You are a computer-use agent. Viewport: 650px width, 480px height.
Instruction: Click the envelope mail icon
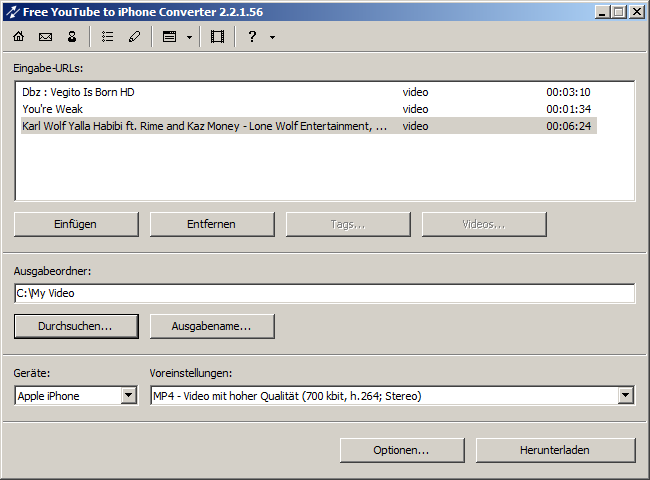click(x=45, y=37)
